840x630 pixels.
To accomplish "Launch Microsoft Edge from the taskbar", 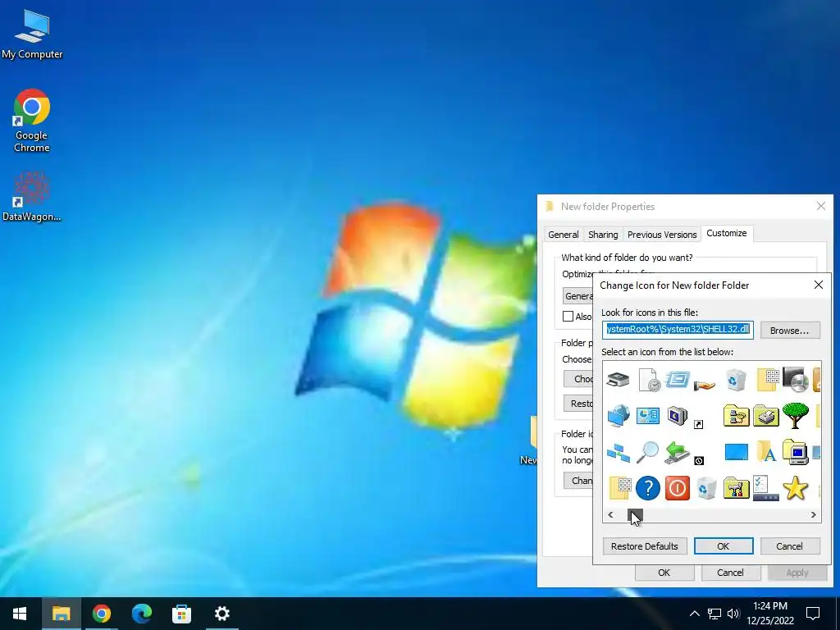I will point(141,614).
